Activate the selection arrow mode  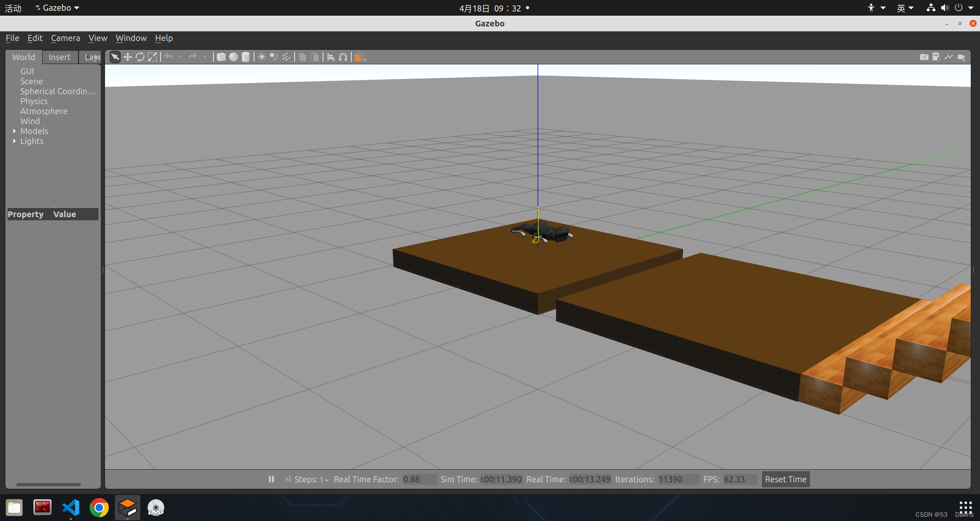coord(115,57)
